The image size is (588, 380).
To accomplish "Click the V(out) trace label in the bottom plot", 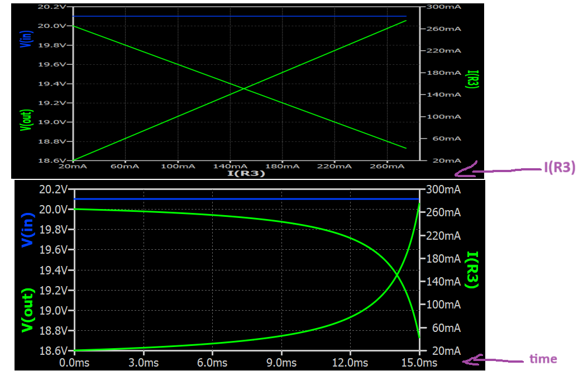I will click(x=28, y=310).
